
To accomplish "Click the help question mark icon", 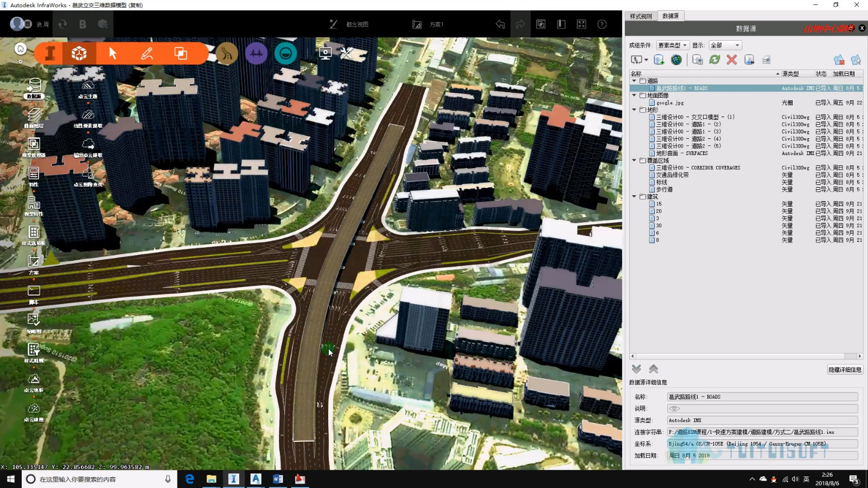I will (602, 24).
